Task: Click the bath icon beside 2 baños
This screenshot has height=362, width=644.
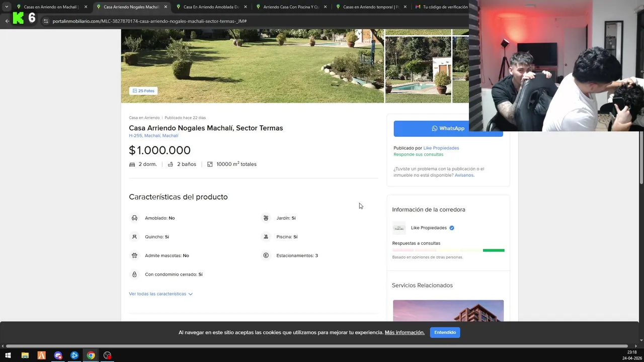Action: click(171, 164)
